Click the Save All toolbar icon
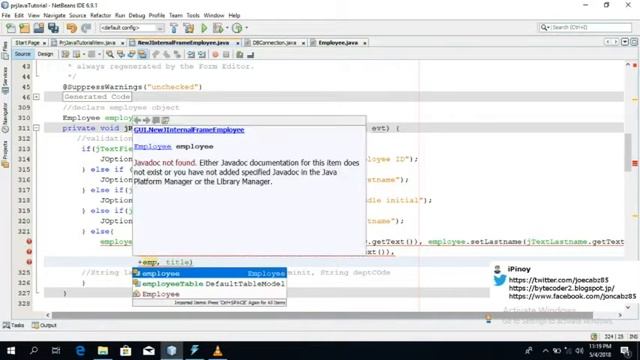The height and width of the screenshot is (360, 640). coord(53,28)
